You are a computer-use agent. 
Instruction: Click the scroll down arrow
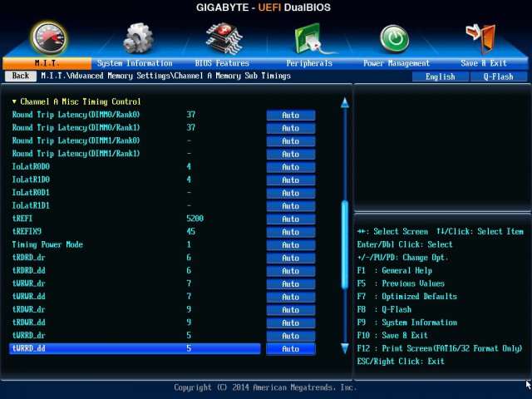click(345, 348)
